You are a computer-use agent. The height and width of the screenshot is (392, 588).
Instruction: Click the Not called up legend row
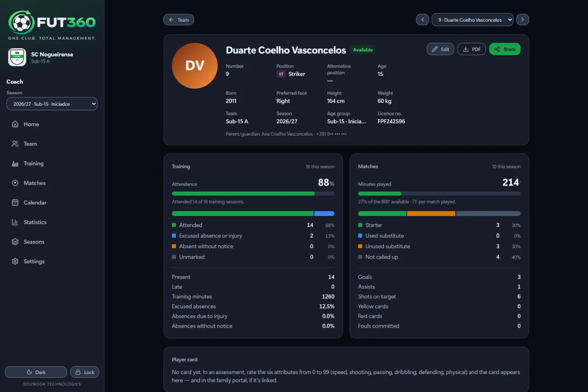pyautogui.click(x=439, y=257)
